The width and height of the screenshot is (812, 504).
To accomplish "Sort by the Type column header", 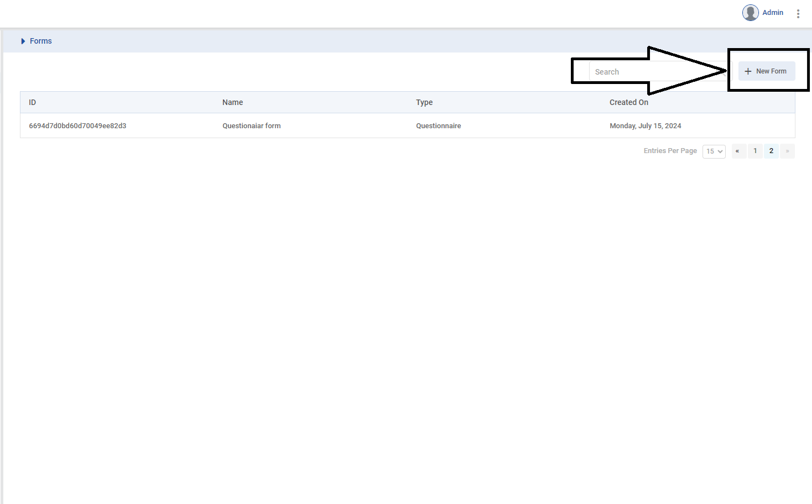I will click(424, 102).
